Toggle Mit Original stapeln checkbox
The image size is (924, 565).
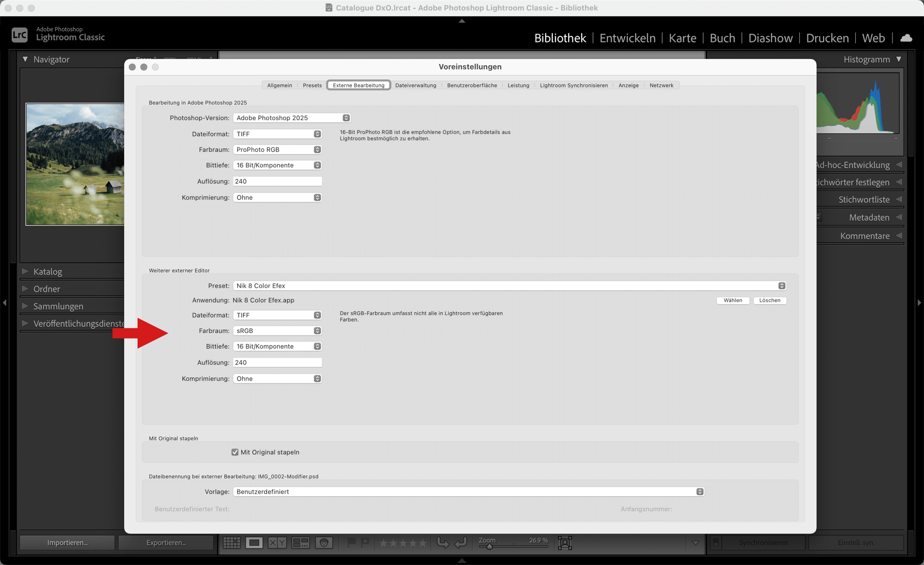[x=235, y=452]
